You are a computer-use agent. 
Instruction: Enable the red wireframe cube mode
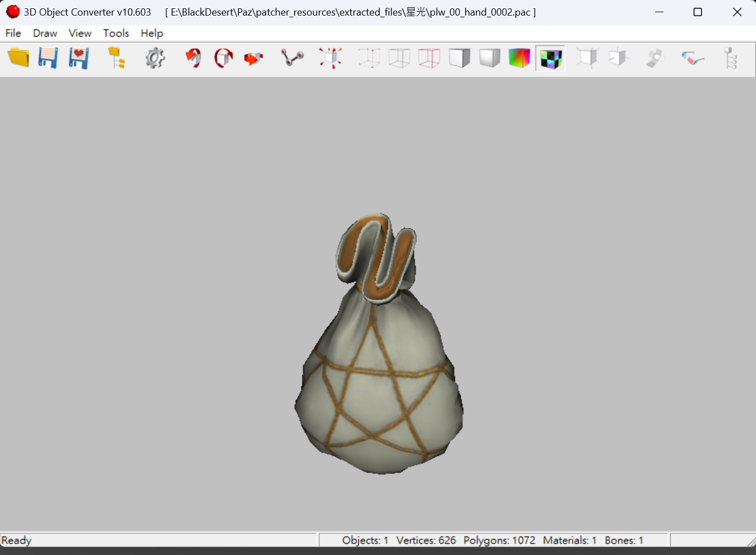(x=429, y=57)
